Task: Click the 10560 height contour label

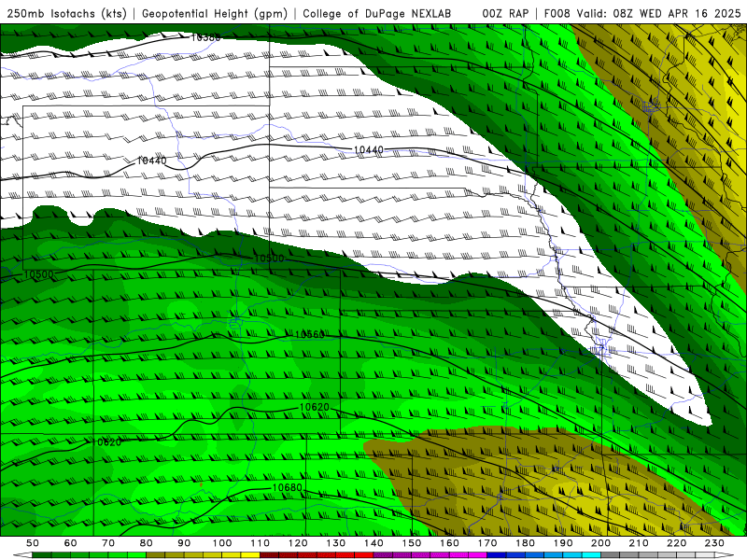Action: [310, 334]
